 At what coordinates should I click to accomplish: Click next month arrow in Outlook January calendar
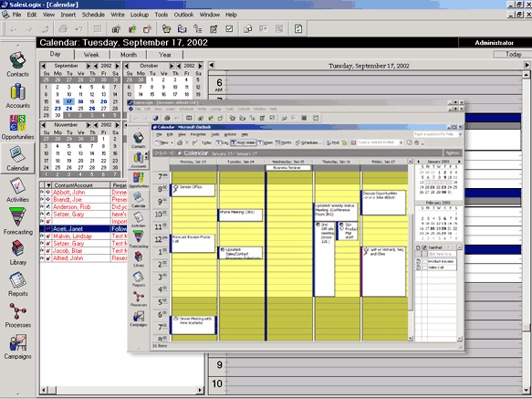(x=459, y=162)
